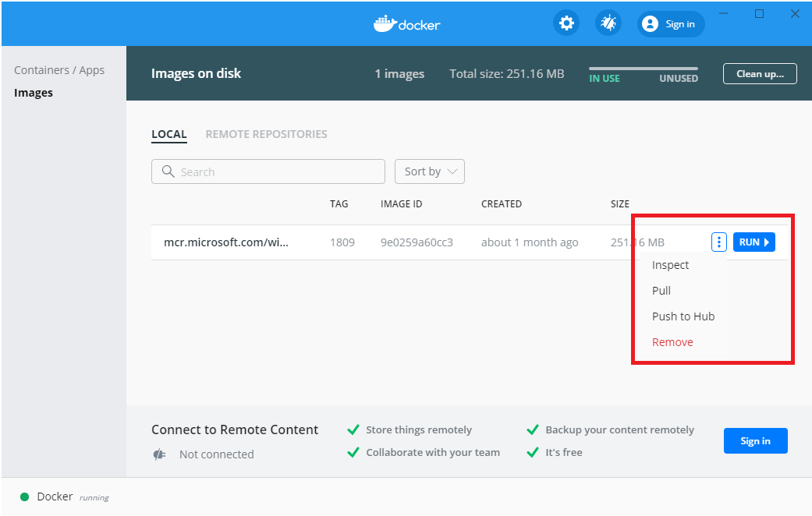The width and height of the screenshot is (812, 516).
Task: Choose Remove from the image menu
Action: (672, 342)
